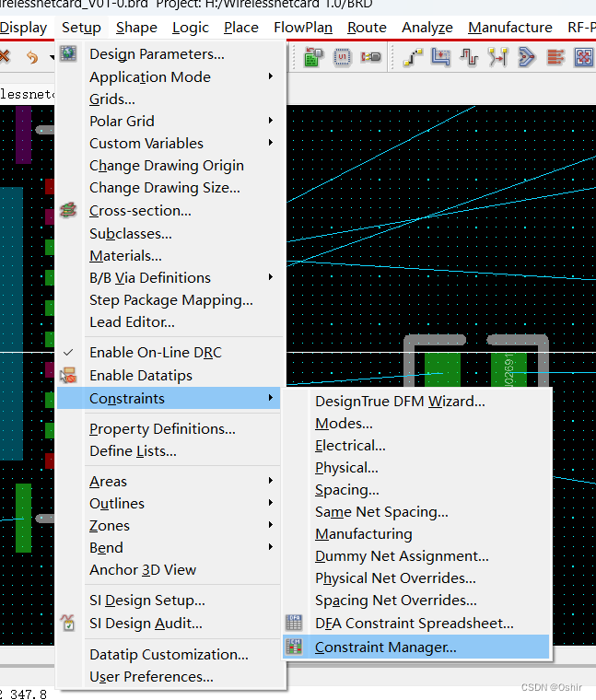Screen dimensions: 596x700
Task: Click the Delay Tune icon in toolbar
Action: (469, 57)
